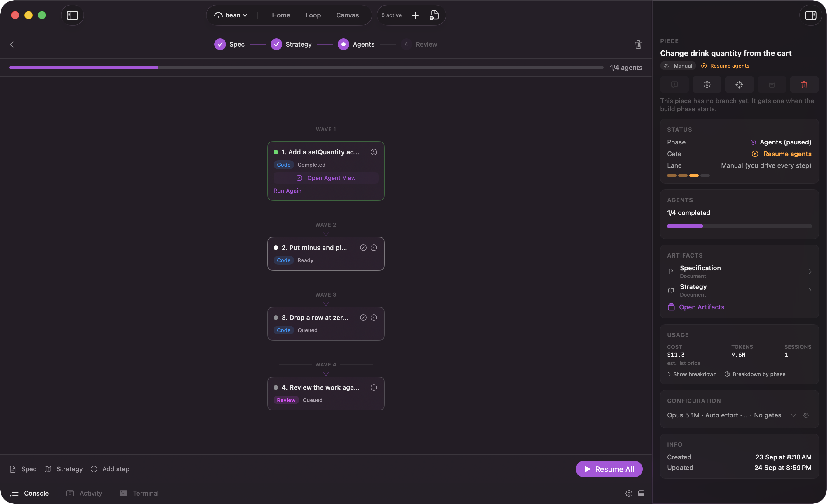The image size is (827, 504).
Task: Open piece settings gear icon
Action: pyautogui.click(x=707, y=84)
